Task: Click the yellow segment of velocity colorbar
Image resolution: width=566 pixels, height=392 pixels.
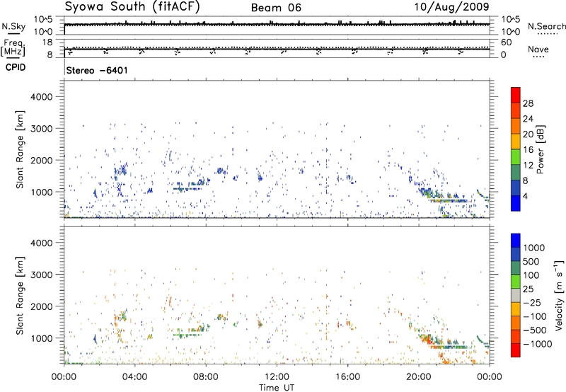Action: coord(516,309)
